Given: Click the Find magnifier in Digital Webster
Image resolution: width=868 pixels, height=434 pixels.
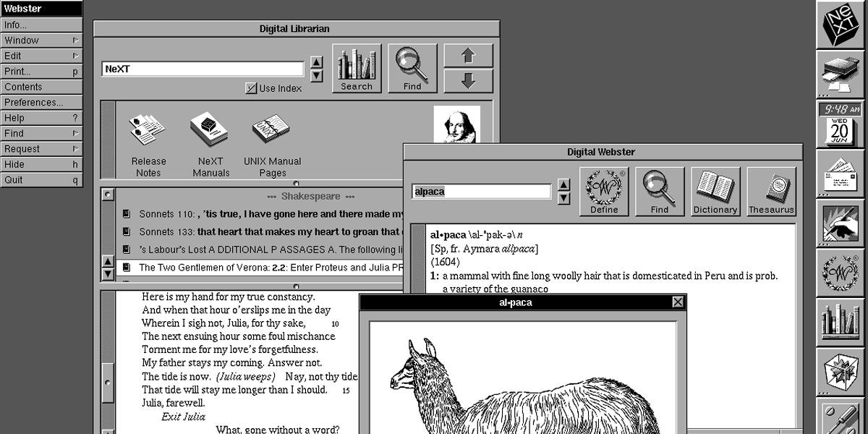Looking at the screenshot, I should (x=660, y=192).
